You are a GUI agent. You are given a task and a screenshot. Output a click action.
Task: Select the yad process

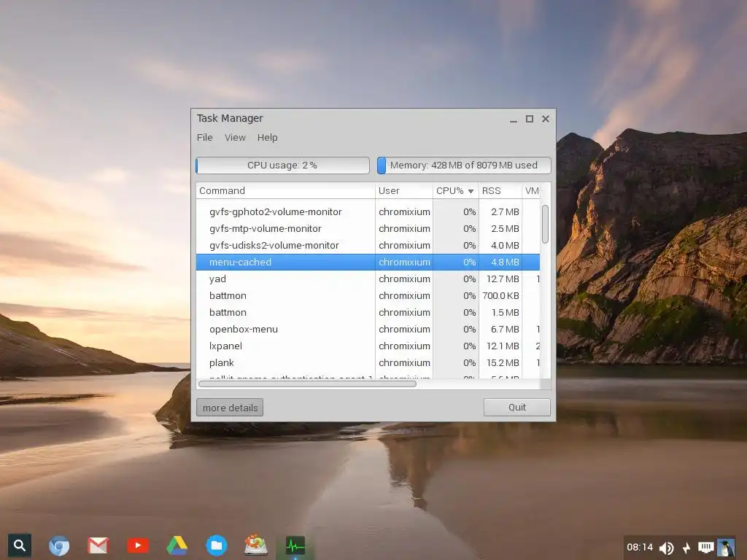click(368, 279)
